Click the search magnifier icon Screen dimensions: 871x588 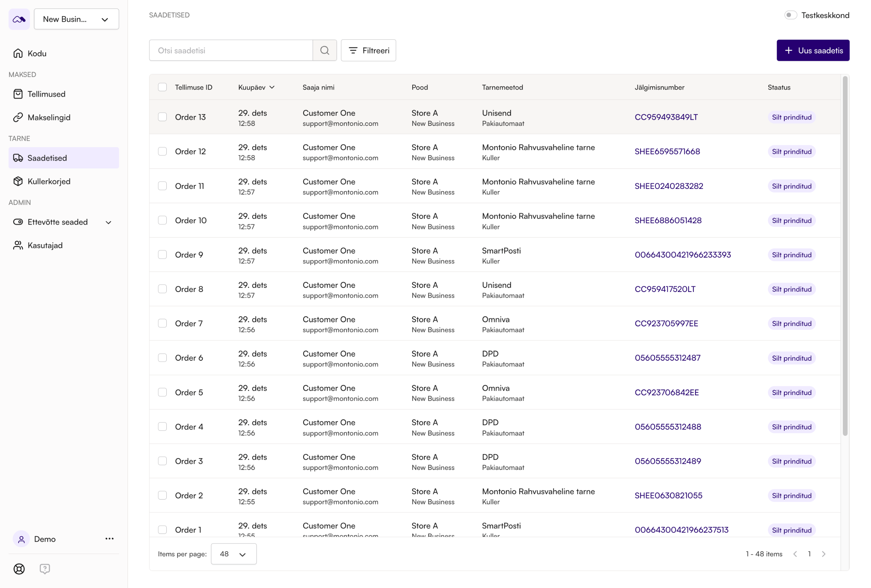[325, 50]
